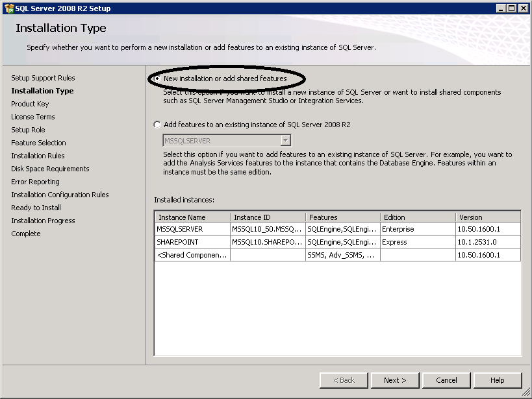Click Installation Progress step
Screen dimensions: 532x399
click(43, 221)
